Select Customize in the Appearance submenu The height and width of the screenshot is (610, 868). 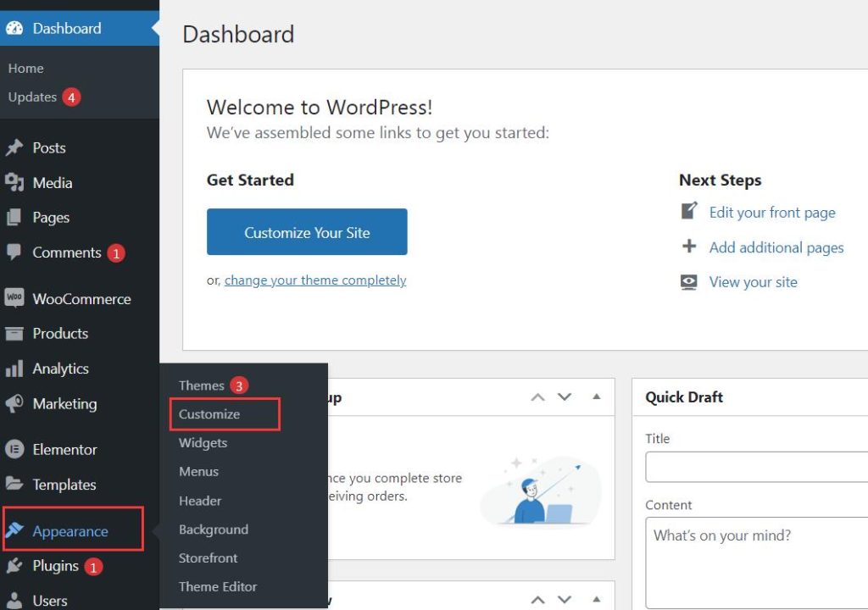click(209, 414)
